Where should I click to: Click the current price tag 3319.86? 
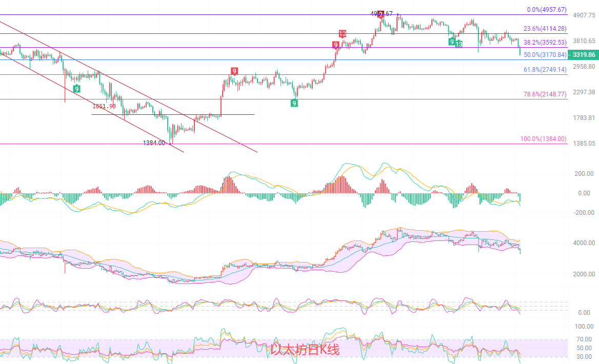pyautogui.click(x=584, y=54)
